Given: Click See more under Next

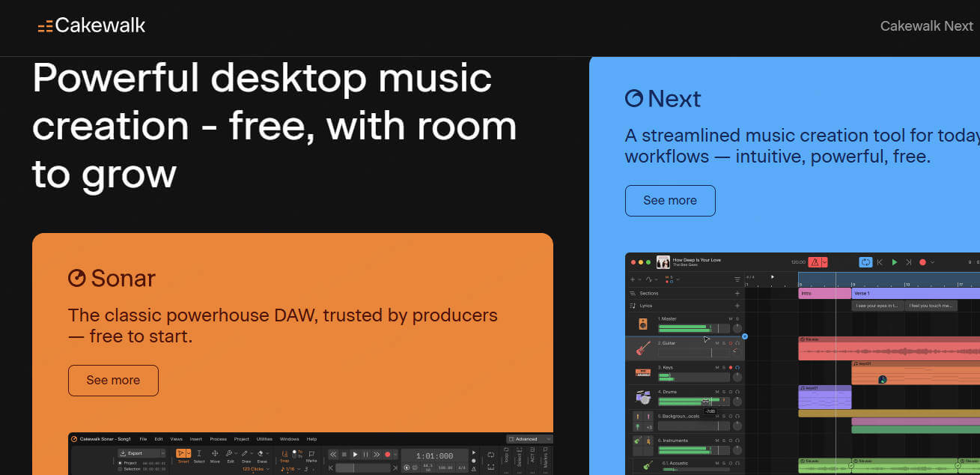Looking at the screenshot, I should (670, 200).
